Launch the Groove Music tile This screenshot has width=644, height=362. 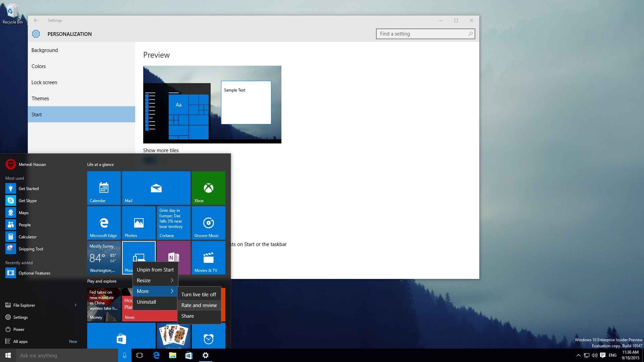[x=209, y=223]
